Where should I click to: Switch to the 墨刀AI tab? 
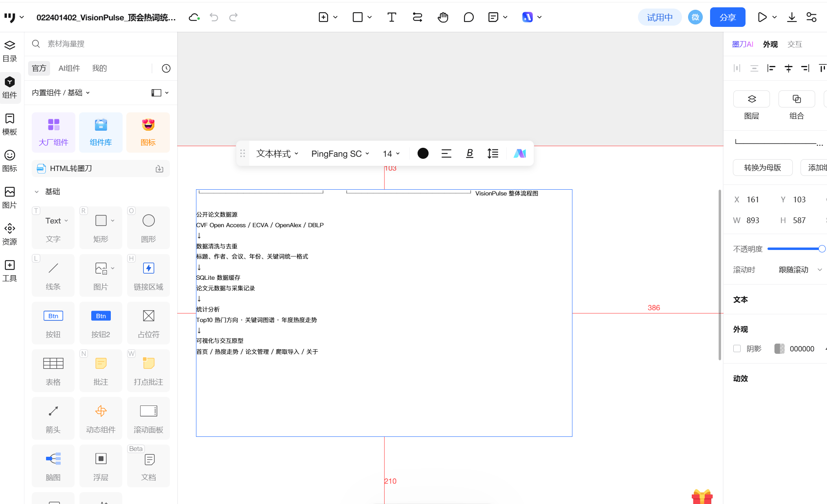pyautogui.click(x=742, y=44)
